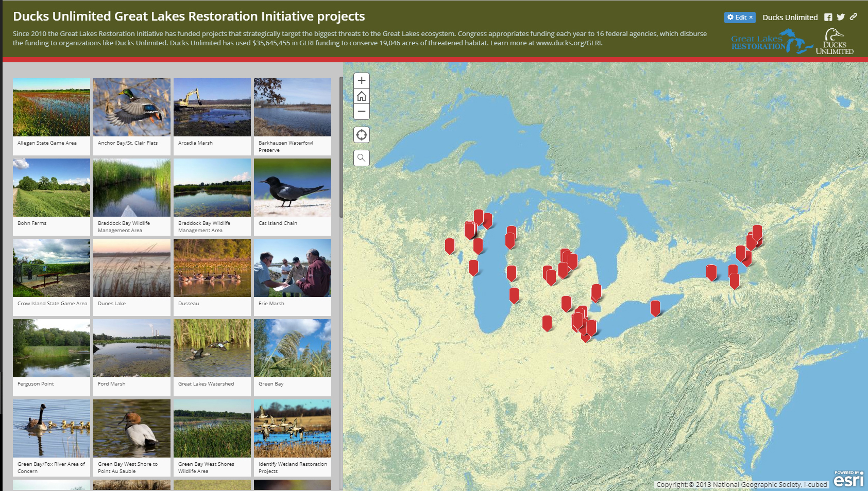This screenshot has width=868, height=491.
Task: Share the map via the Facebook icon
Action: 828,17
